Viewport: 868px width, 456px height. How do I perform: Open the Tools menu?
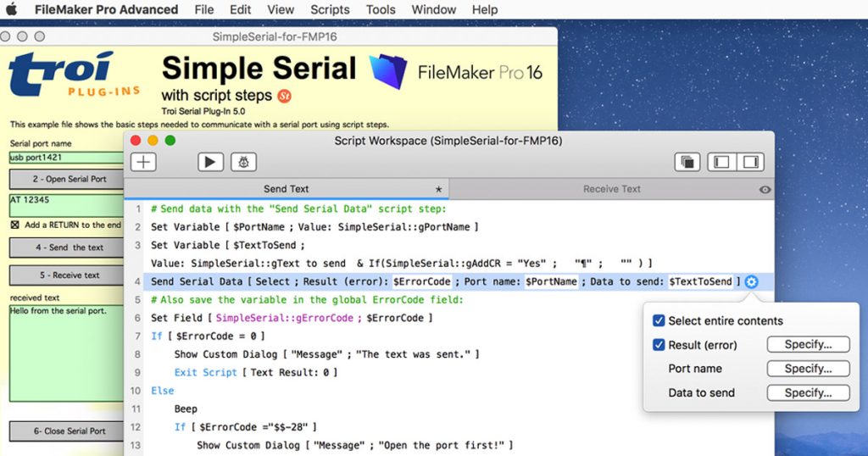coord(381,9)
